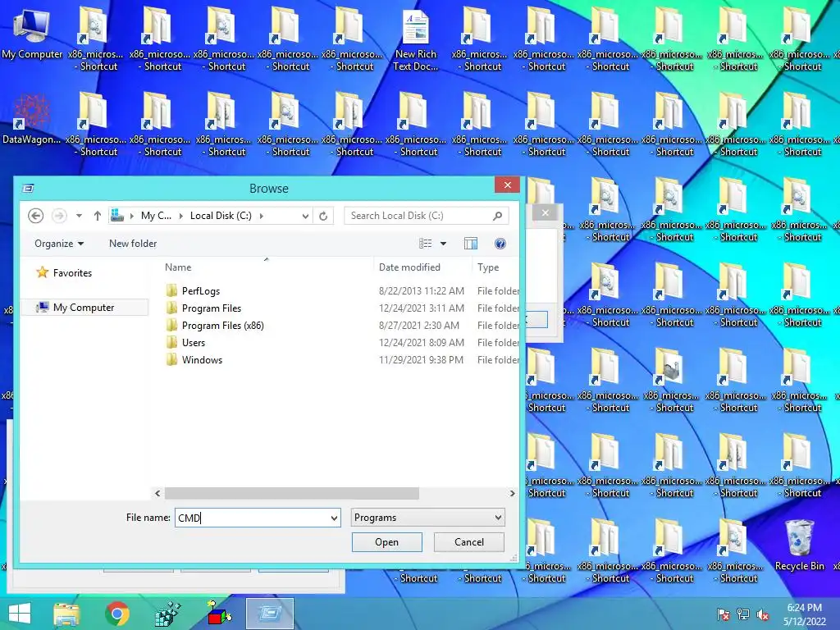Go back using the Back arrow
Screen dimensions: 840x630
[35, 216]
